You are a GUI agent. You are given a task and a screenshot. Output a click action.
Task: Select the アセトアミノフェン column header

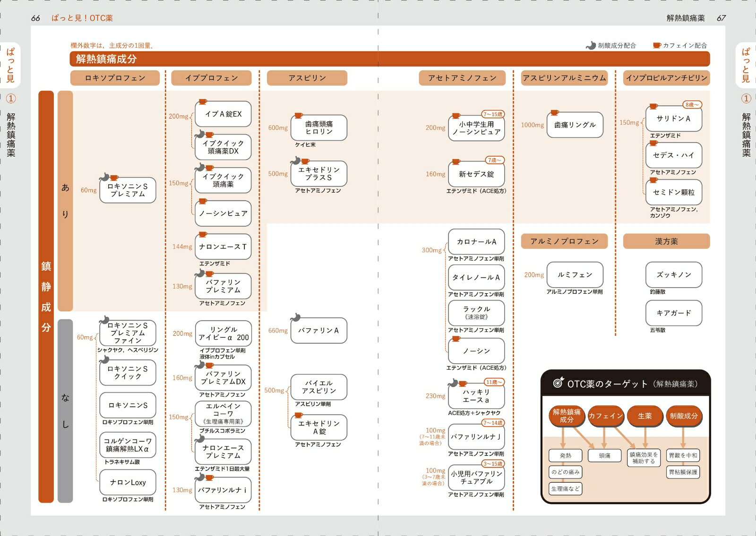tap(462, 78)
